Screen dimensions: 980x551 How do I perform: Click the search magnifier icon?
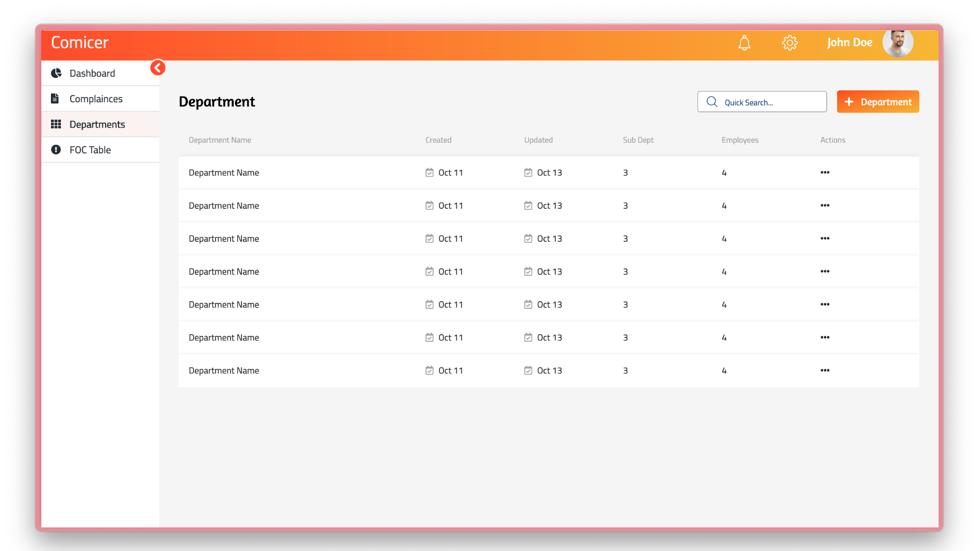pyautogui.click(x=712, y=102)
